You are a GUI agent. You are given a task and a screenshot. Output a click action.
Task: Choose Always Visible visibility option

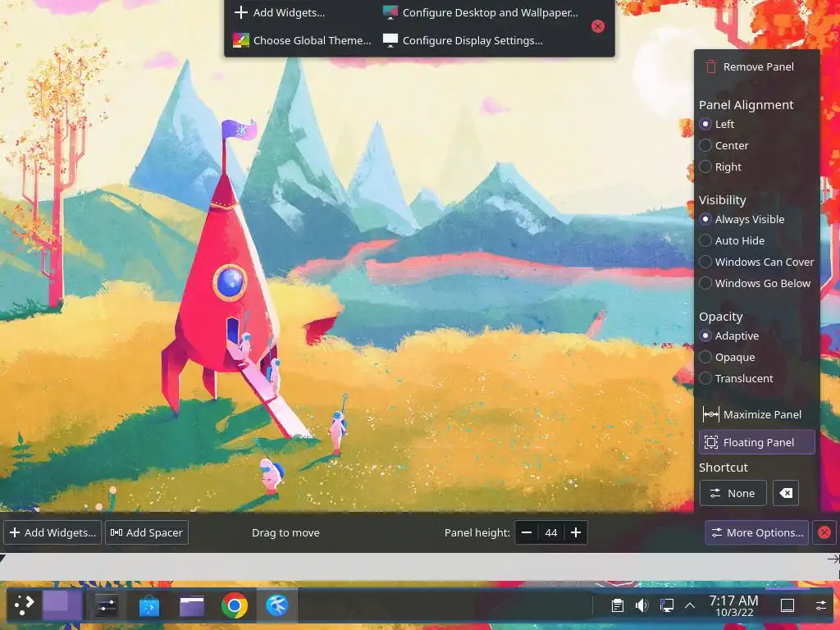coord(742,220)
